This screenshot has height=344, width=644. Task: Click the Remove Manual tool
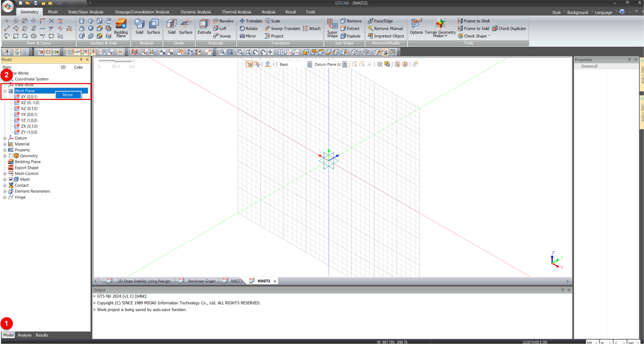tap(385, 28)
